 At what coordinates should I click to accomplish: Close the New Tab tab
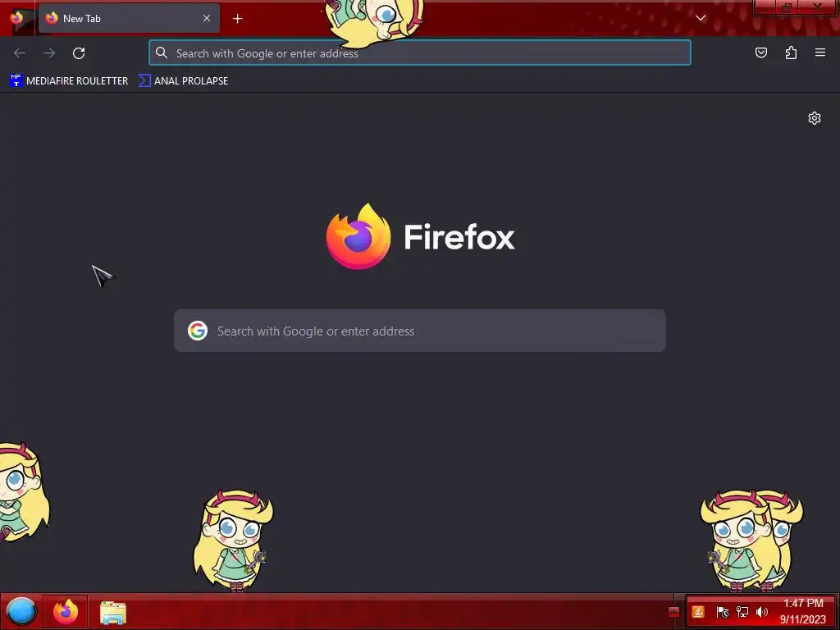coord(207,18)
